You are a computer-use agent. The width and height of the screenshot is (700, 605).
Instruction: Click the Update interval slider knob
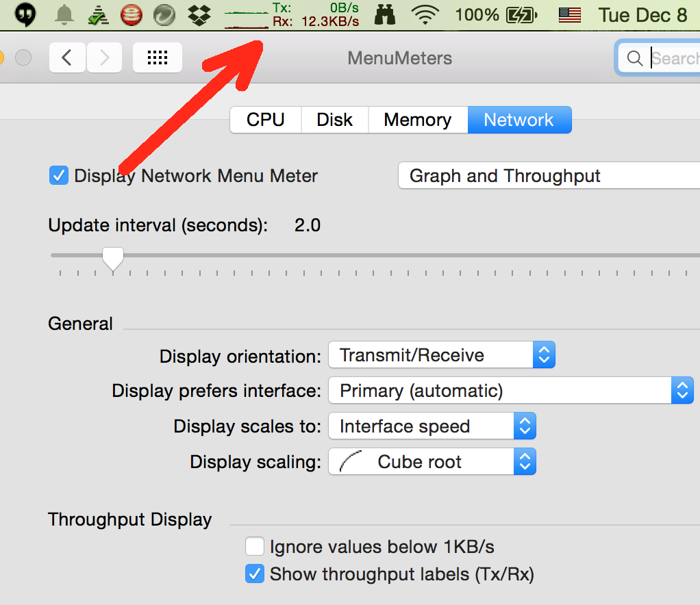coord(112,259)
